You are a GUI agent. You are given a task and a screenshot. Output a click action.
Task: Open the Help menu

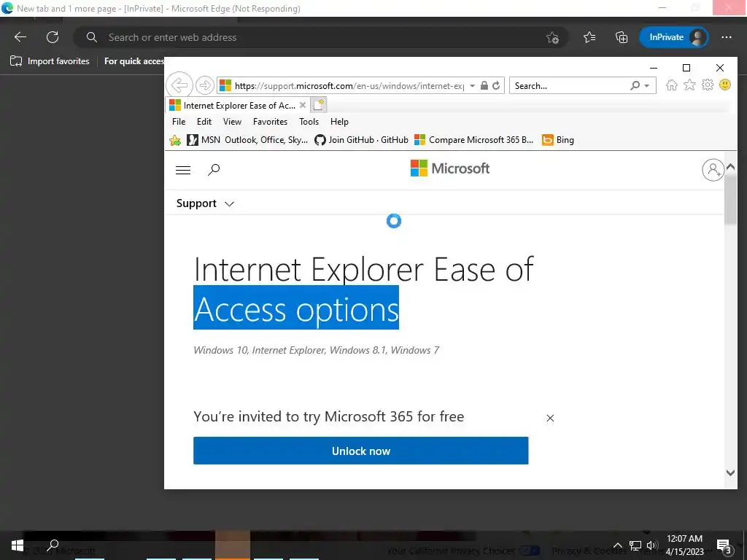[339, 122]
